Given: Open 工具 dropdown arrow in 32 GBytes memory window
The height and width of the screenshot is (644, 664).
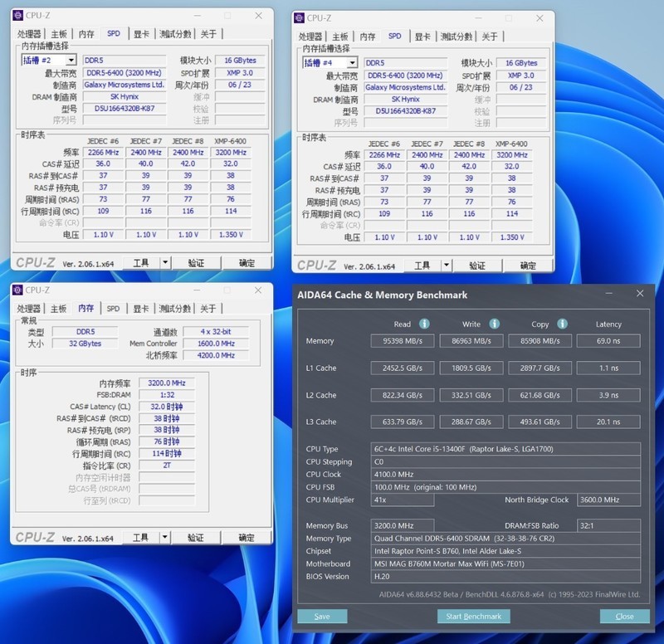Looking at the screenshot, I should (x=164, y=538).
